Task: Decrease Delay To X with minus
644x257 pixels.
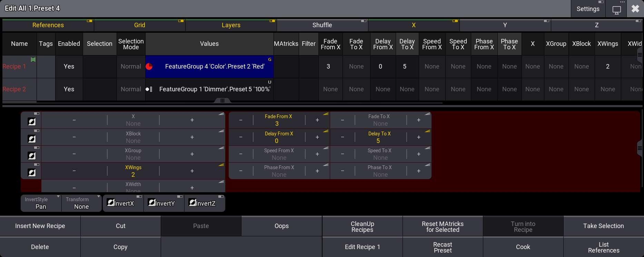Action: click(x=342, y=137)
